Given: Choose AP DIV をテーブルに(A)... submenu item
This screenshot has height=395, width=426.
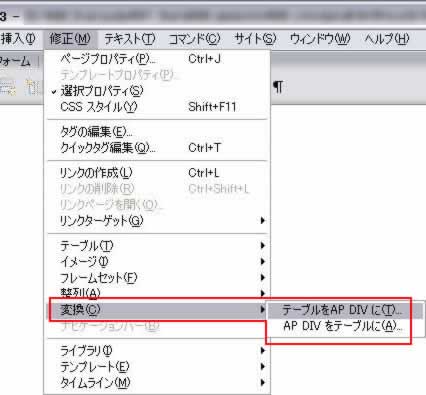Looking at the screenshot, I should click(345, 326).
